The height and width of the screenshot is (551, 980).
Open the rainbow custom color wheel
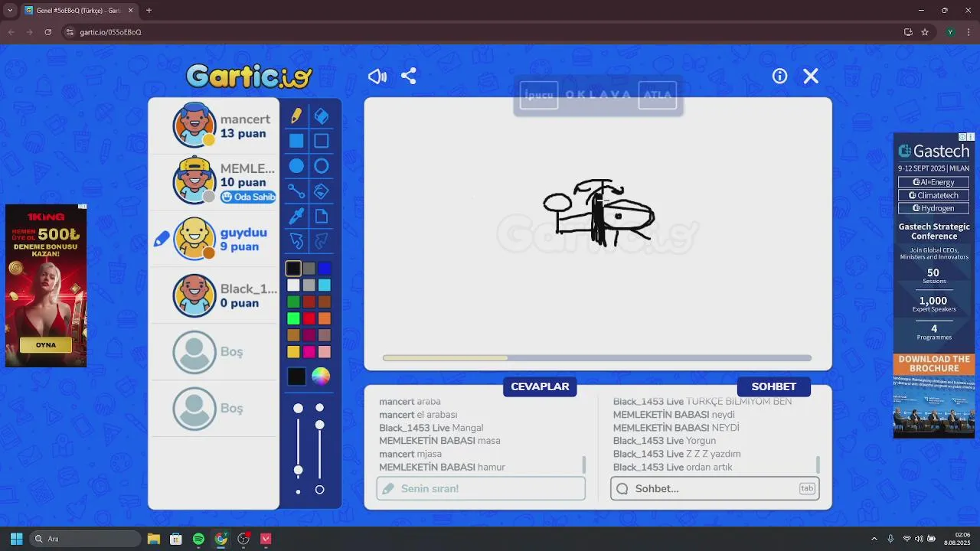(x=321, y=377)
